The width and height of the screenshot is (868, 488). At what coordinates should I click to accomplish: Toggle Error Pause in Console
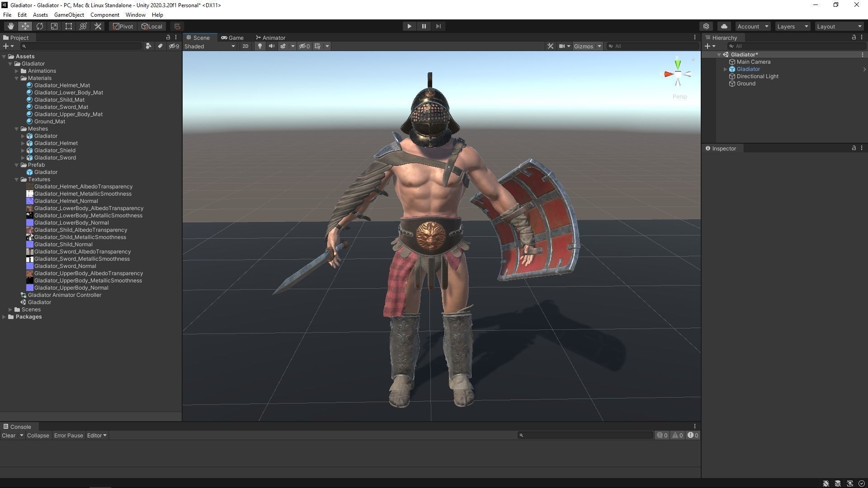[x=68, y=436]
